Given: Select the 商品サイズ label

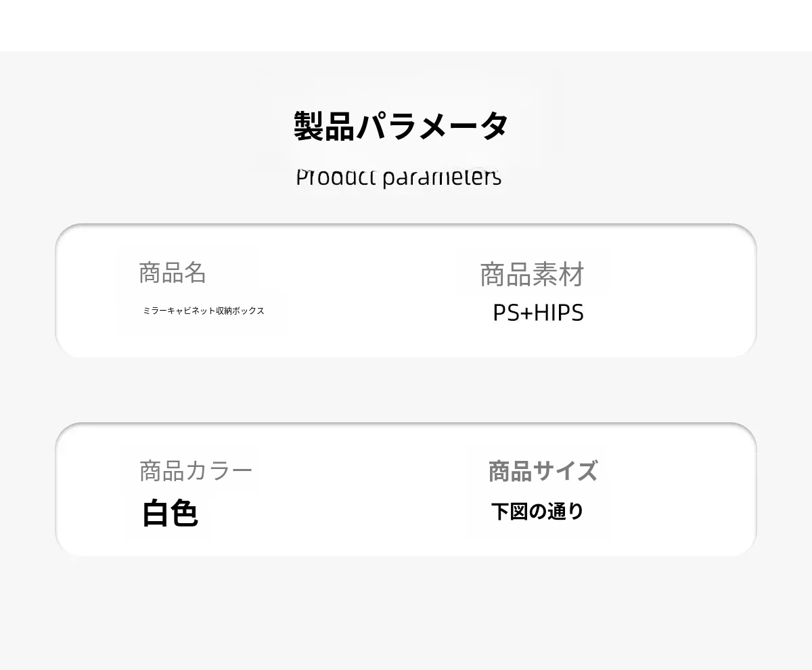Looking at the screenshot, I should 543,471.
